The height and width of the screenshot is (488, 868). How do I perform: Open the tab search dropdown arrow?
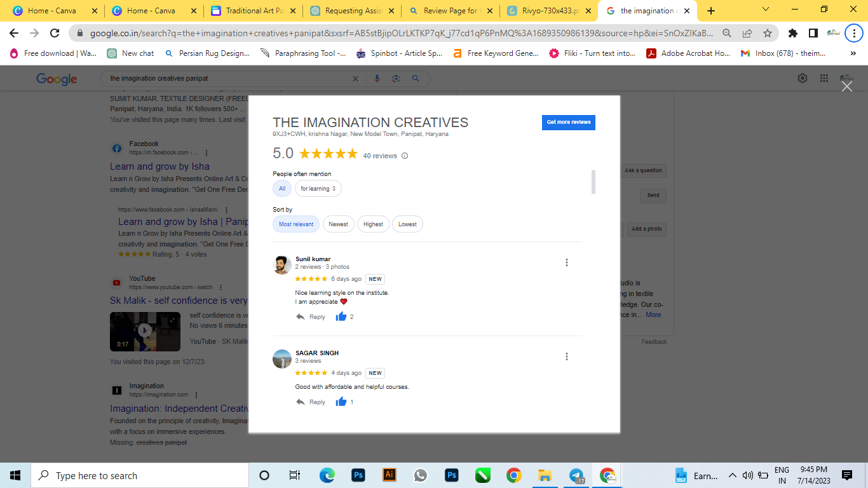coord(765,10)
